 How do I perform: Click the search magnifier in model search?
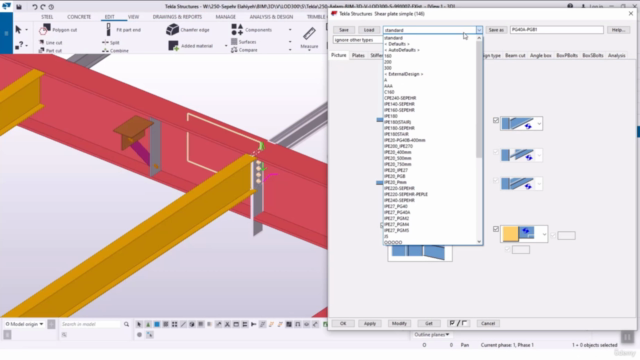(127, 324)
